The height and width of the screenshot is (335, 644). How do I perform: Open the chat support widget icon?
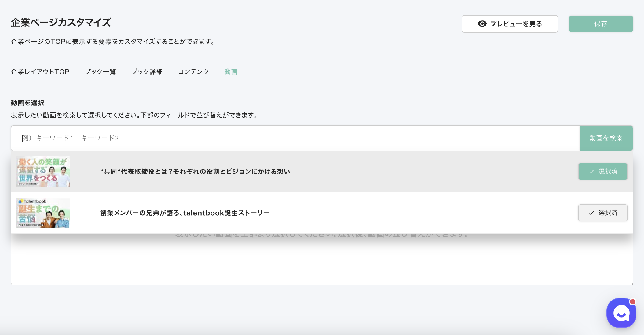point(621,313)
